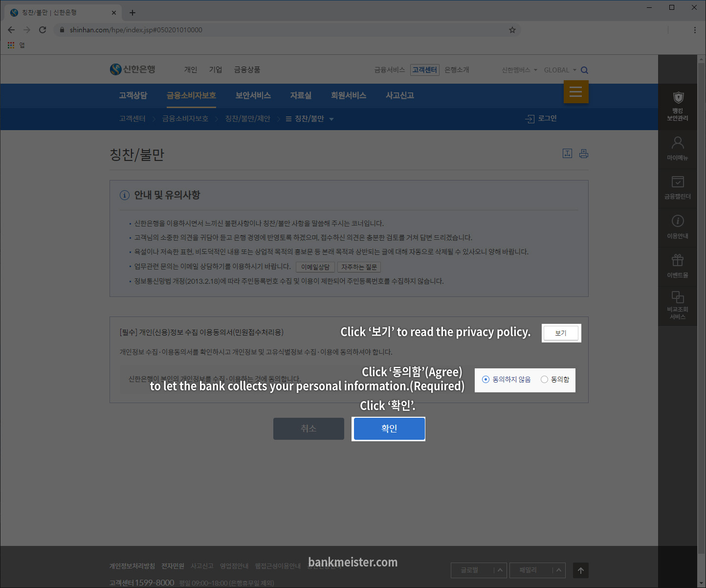Screen dimensions: 706x588
Task: Open the 보안서비스 menu tab
Action: tap(253, 95)
